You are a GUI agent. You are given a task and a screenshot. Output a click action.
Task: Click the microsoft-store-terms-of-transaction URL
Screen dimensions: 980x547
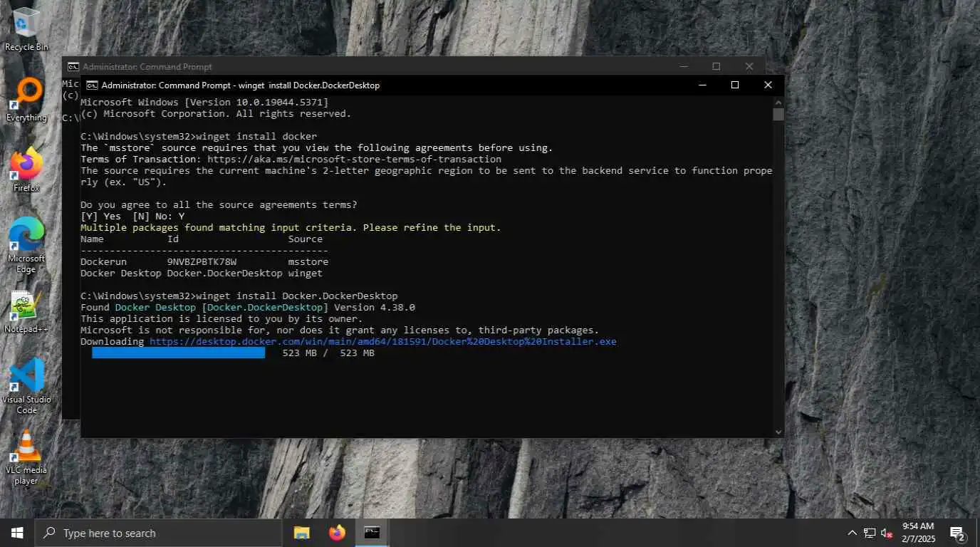click(354, 159)
